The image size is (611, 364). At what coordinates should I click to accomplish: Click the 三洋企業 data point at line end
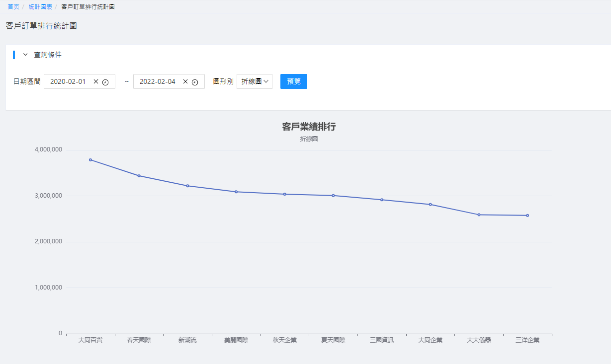pos(527,216)
